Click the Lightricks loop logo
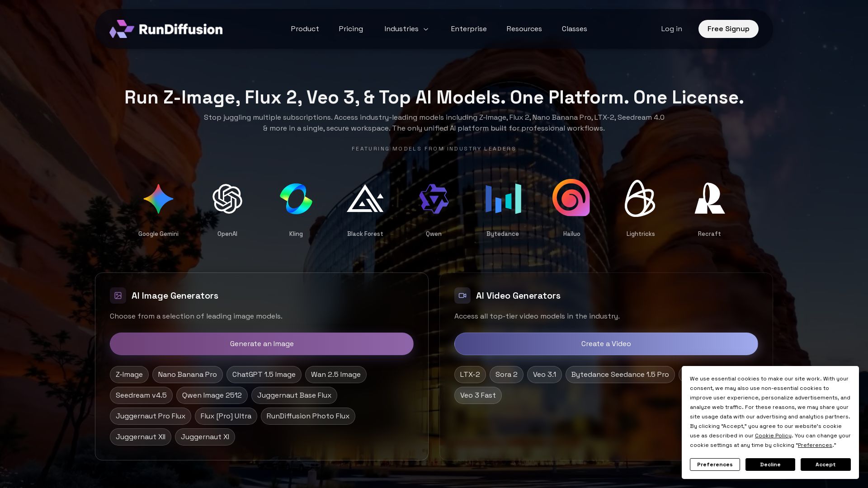The height and width of the screenshot is (488, 868). pyautogui.click(x=640, y=199)
